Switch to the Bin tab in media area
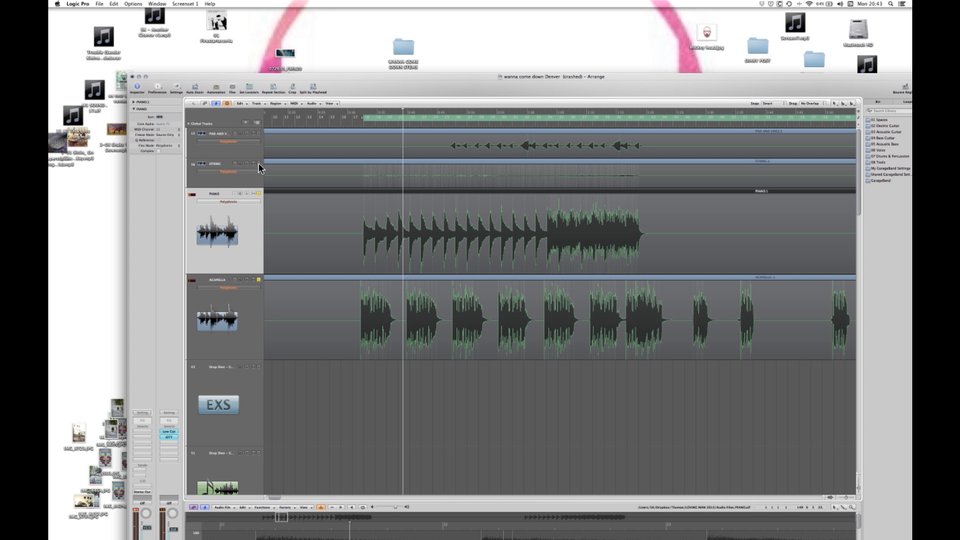 click(x=877, y=102)
